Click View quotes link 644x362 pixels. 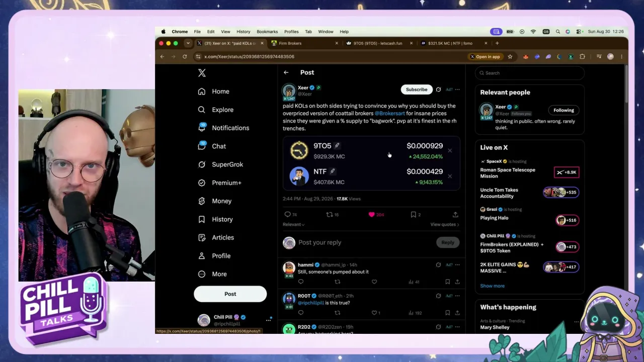445,225
